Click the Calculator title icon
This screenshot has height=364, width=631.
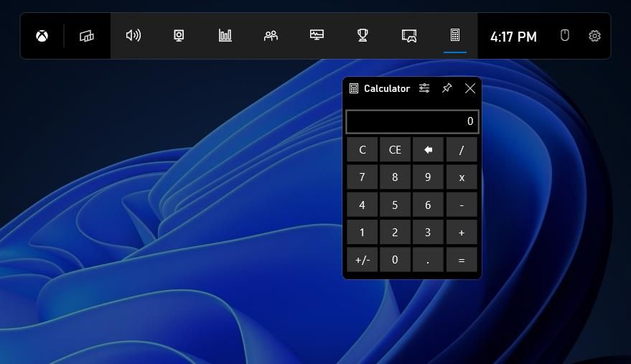(x=354, y=88)
